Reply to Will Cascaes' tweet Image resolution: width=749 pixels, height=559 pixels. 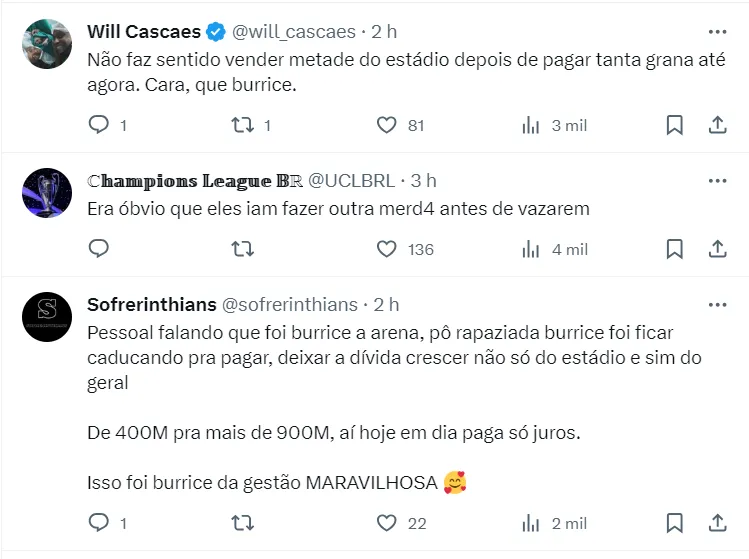98,125
